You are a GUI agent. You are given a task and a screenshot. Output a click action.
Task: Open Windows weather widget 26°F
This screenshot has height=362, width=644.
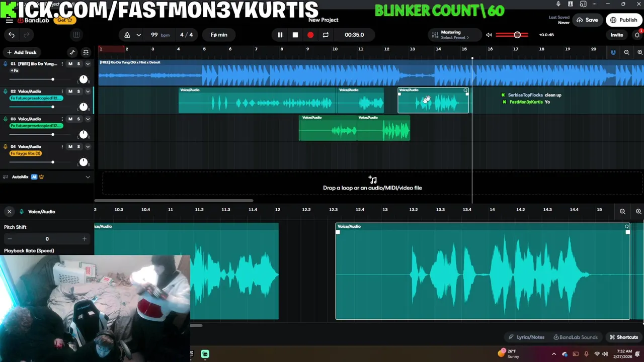pos(509,354)
